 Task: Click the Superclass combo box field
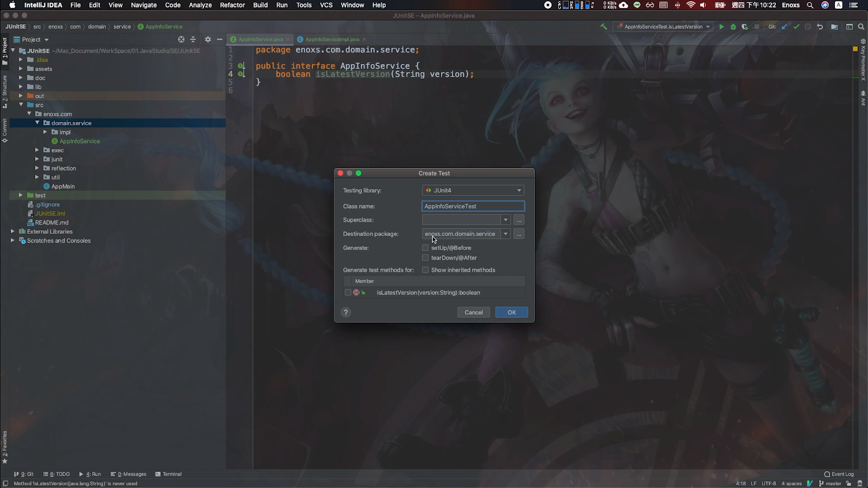pyautogui.click(x=461, y=220)
